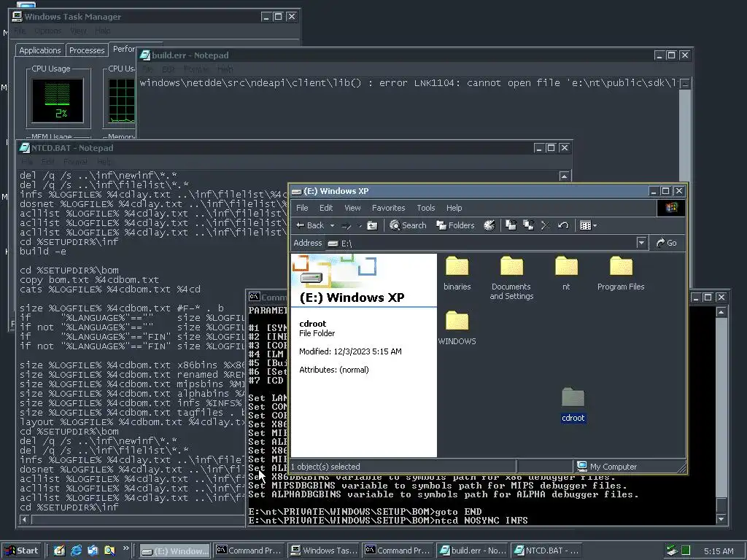
Task: Open the Favorites menu in Explorer
Action: (388, 208)
